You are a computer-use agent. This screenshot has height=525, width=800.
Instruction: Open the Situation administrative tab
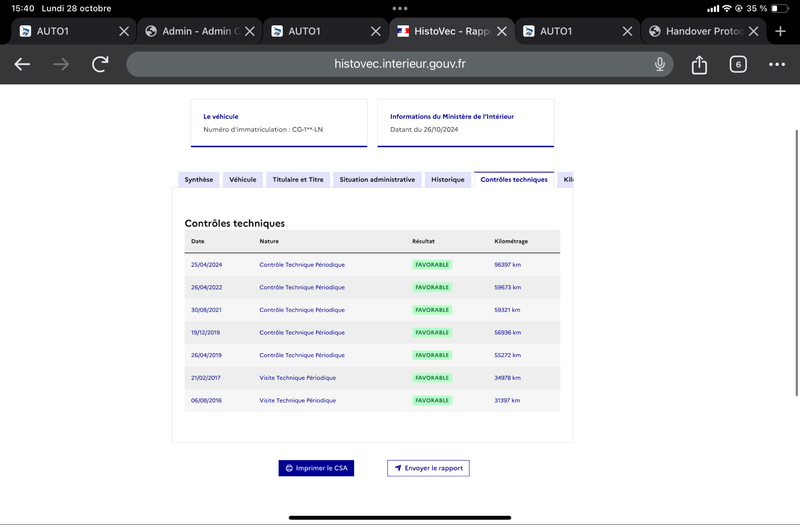[377, 180]
